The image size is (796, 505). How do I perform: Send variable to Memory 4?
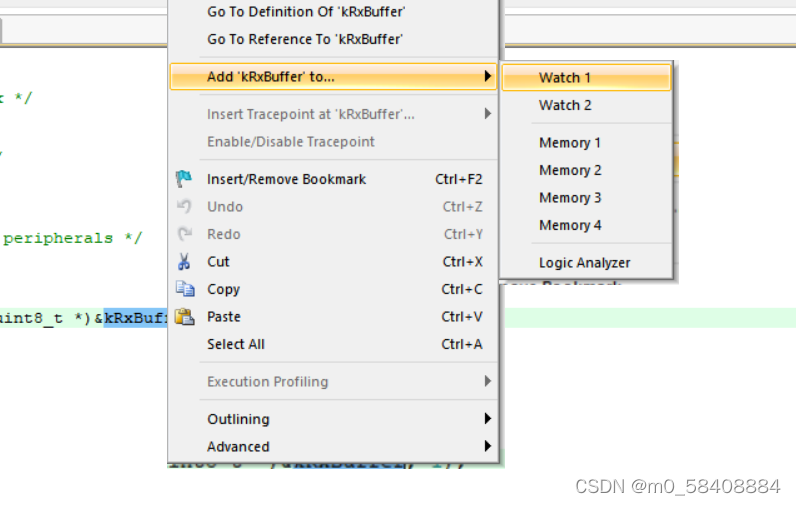tap(586, 225)
